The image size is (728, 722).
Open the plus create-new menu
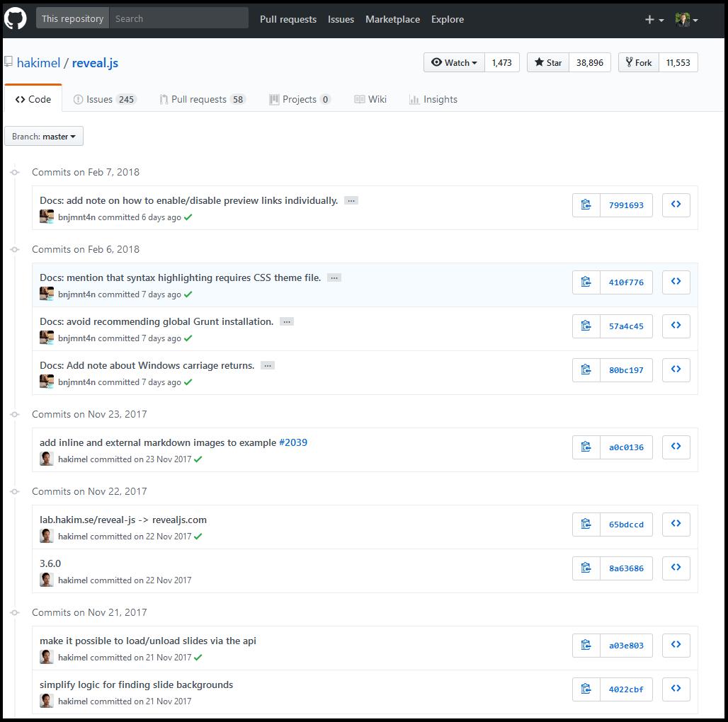click(654, 20)
